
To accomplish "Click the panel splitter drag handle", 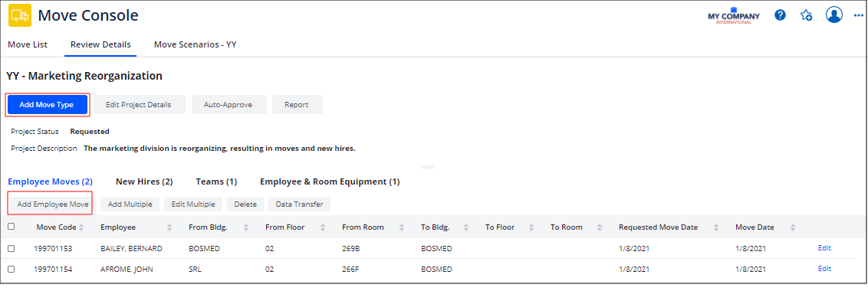I will [x=427, y=166].
